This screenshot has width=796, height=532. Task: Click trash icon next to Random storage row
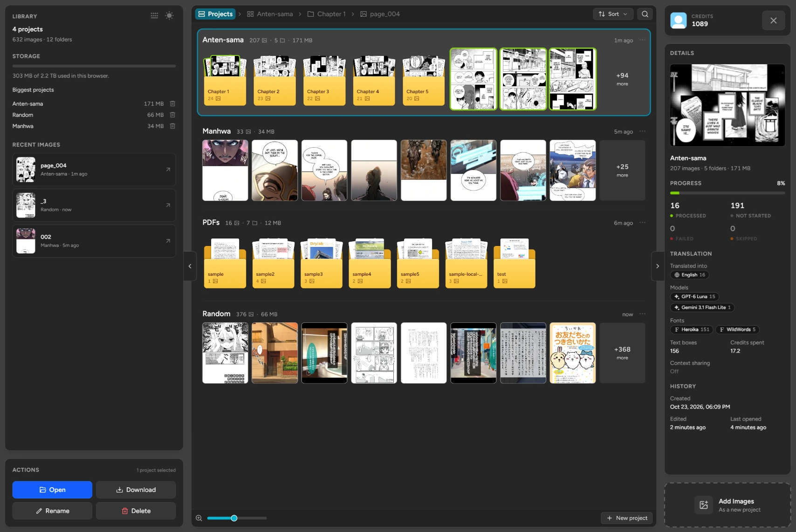tap(172, 115)
